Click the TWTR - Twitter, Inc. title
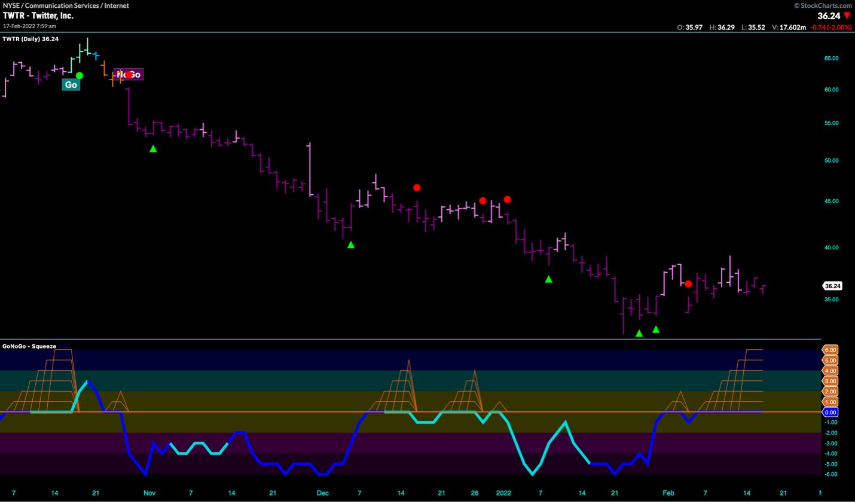855x504 pixels. [x=38, y=16]
